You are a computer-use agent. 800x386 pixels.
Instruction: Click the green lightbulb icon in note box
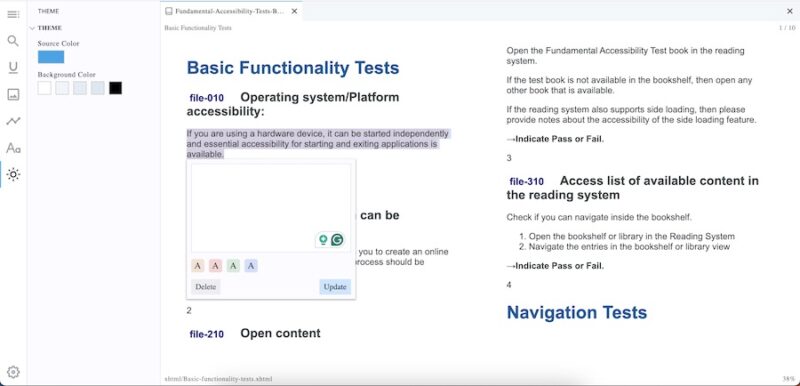pos(323,240)
